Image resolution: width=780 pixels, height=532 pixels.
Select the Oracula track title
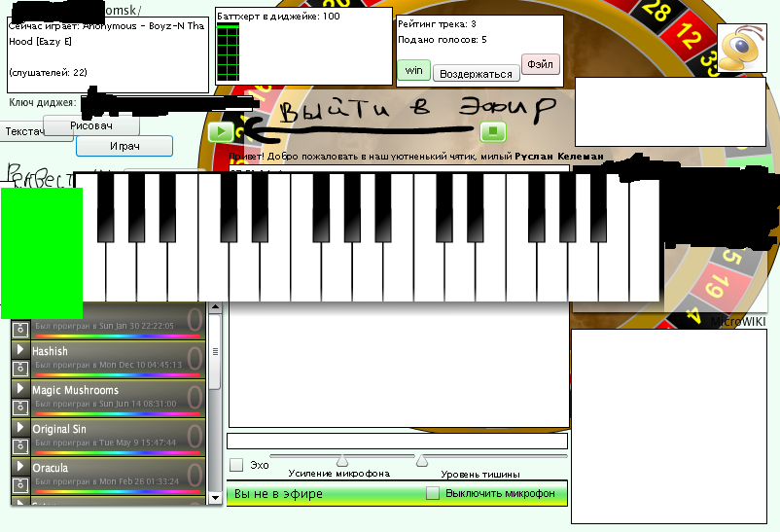tap(51, 468)
